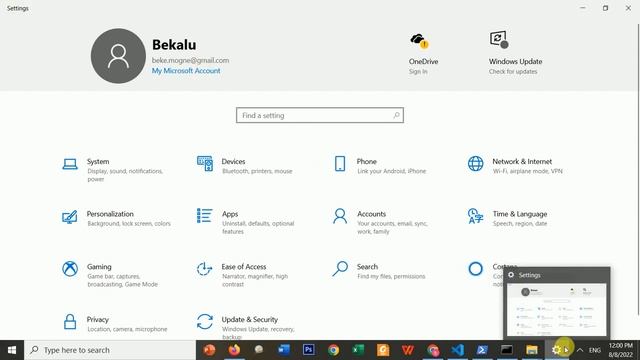The width and height of the screenshot is (640, 360).
Task: Open Visual Studio Code from taskbar
Action: click(x=457, y=350)
